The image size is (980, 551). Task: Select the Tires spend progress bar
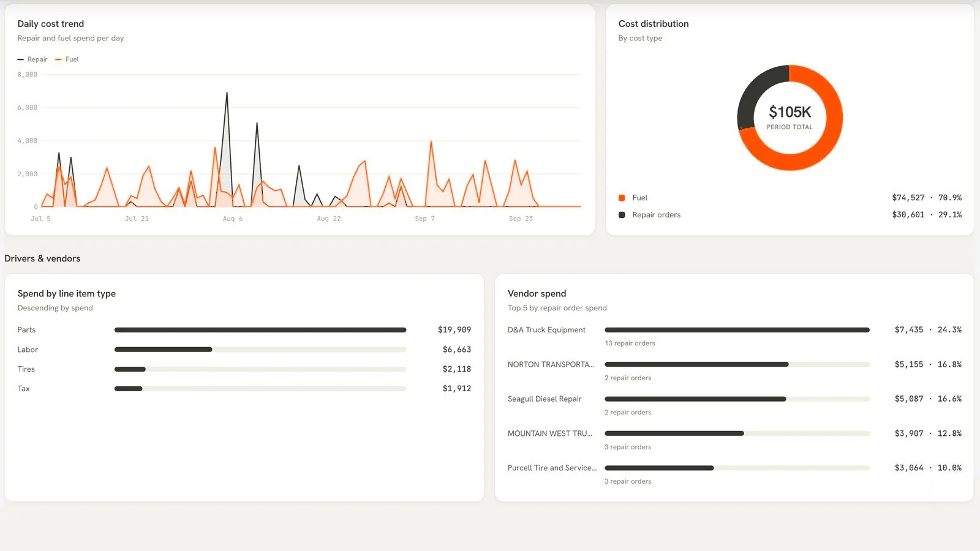click(x=260, y=369)
